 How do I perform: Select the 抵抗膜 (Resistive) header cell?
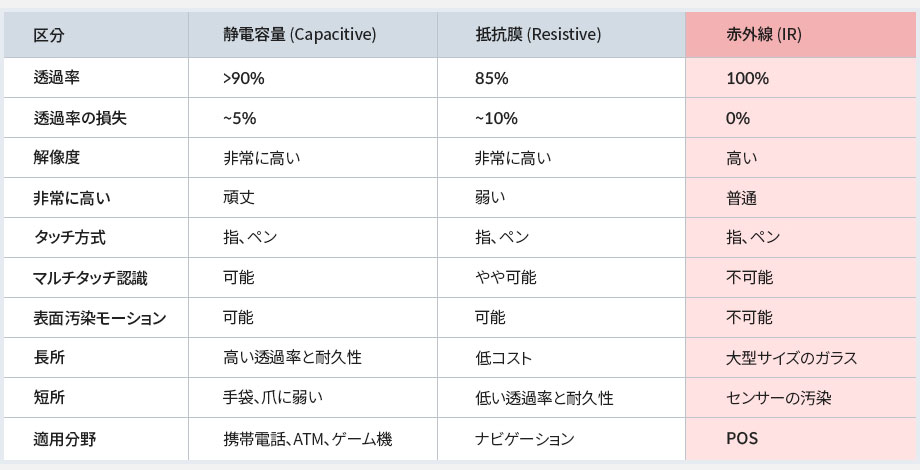[x=561, y=35]
